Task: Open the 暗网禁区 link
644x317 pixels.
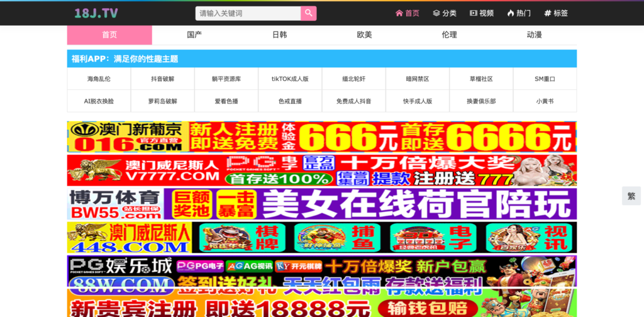Action: (418, 79)
